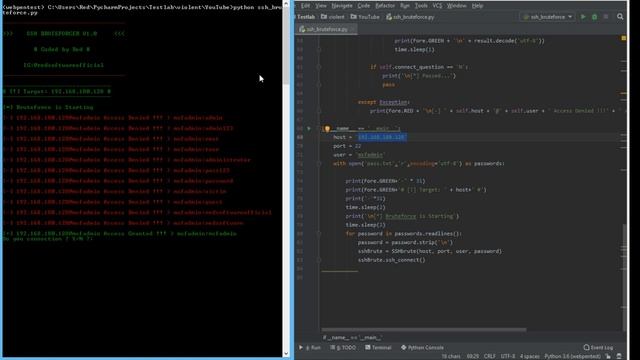Change file encoding UTF-8 in status bar
Viewport: 640px width, 360px height.
(508, 356)
